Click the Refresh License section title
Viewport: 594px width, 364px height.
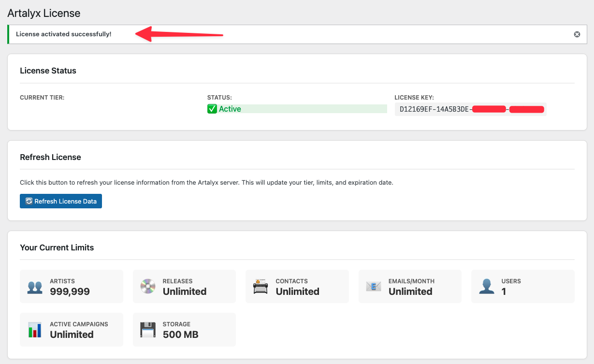click(x=50, y=157)
